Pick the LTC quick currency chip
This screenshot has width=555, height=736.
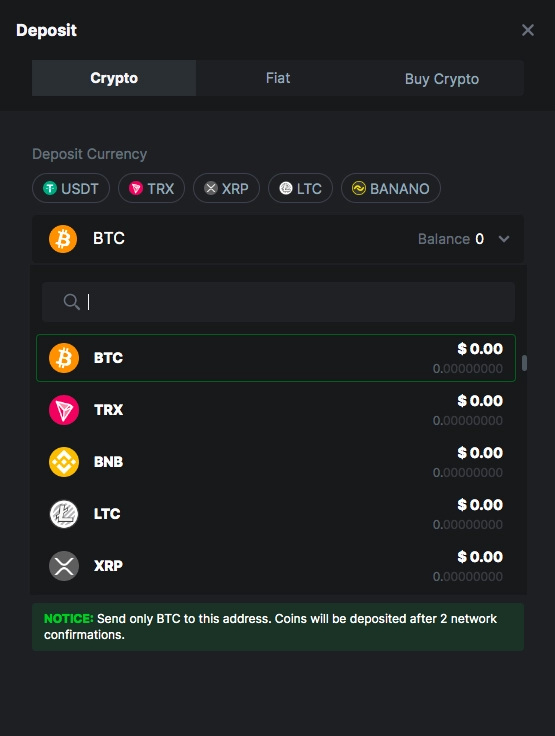pos(301,188)
